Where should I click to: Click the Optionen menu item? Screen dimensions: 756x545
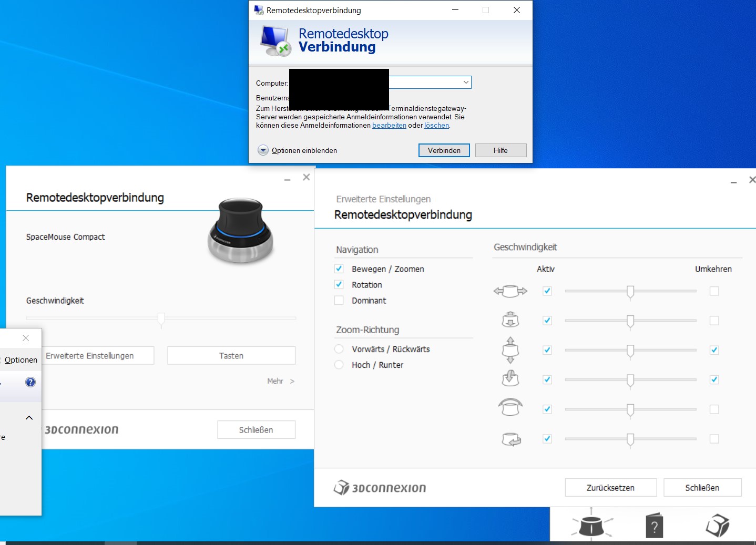coord(21,360)
